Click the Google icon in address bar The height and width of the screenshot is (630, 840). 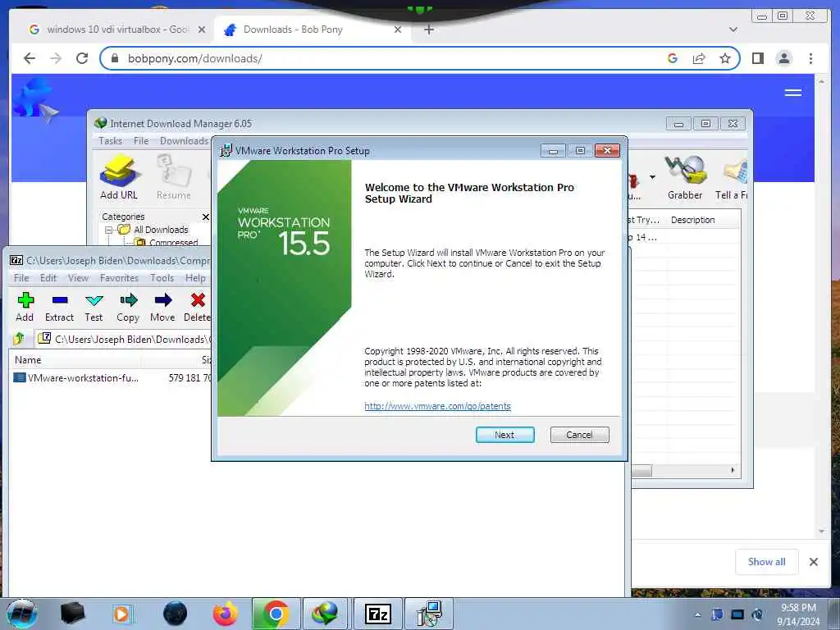673,58
